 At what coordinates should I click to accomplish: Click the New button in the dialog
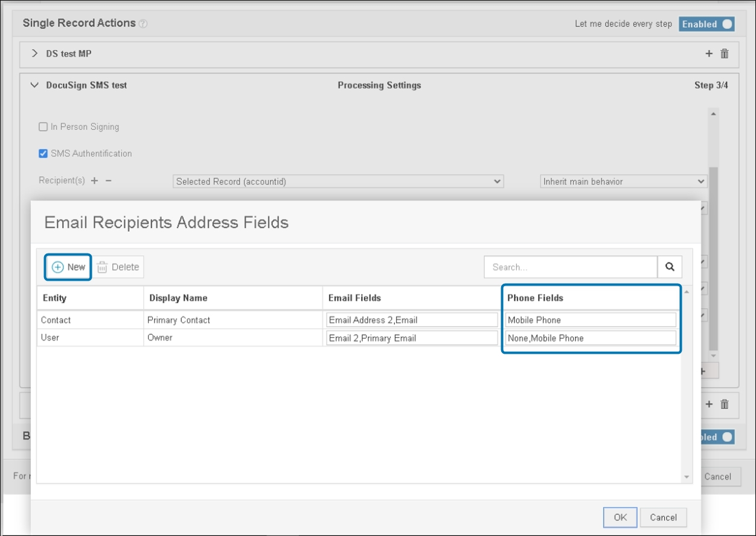point(68,267)
